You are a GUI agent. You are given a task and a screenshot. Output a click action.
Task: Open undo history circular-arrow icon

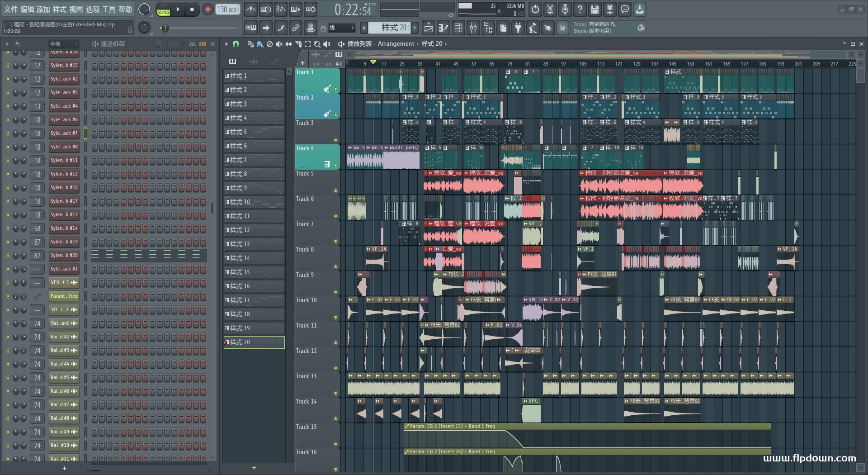pyautogui.click(x=535, y=9)
